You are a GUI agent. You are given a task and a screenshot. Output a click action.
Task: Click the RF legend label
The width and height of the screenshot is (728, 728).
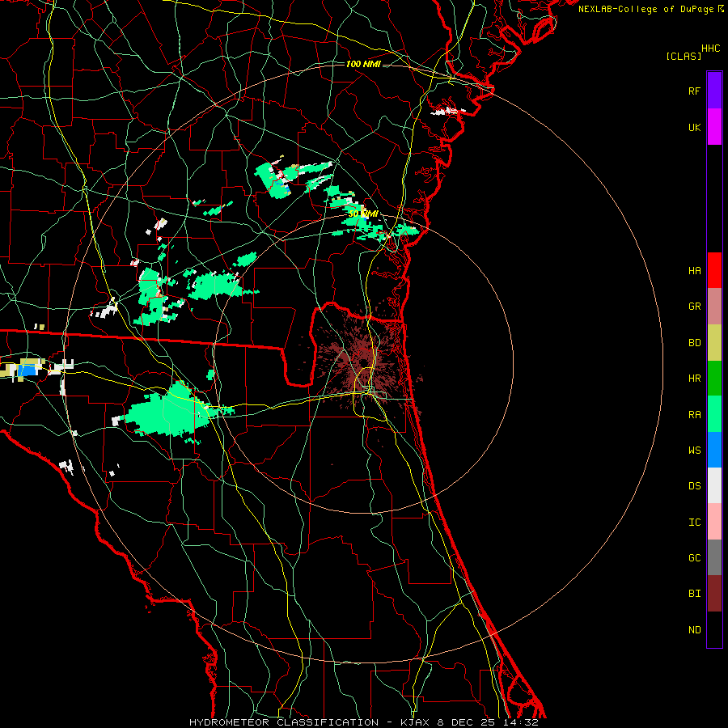pos(695,91)
